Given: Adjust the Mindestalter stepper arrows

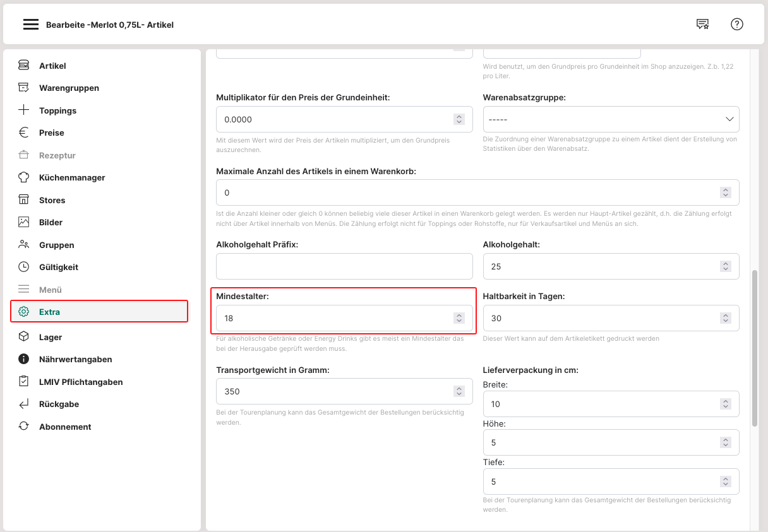Looking at the screenshot, I should click(459, 319).
